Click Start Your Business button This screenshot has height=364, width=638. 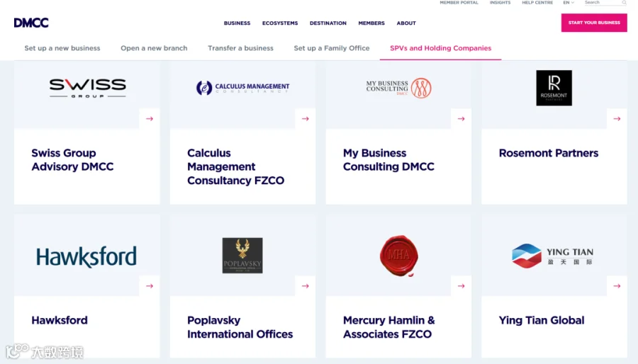[x=594, y=23]
